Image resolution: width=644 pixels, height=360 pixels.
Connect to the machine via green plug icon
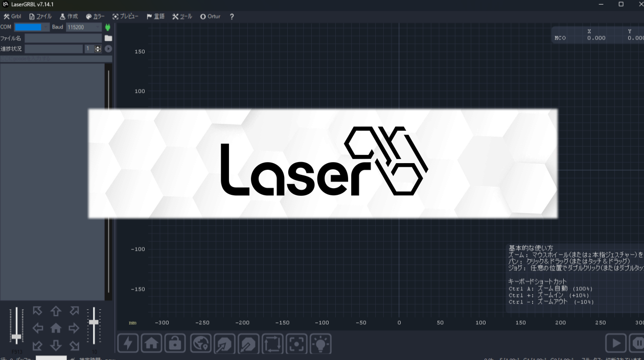pyautogui.click(x=108, y=27)
